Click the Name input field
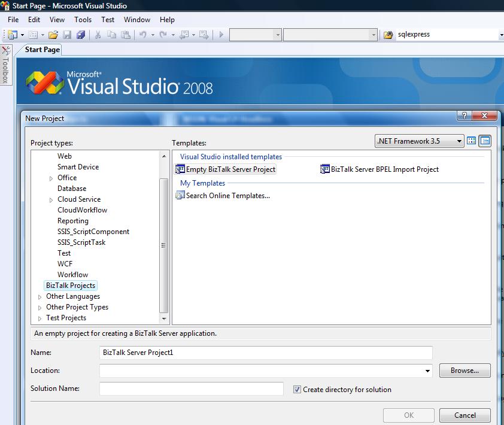This screenshot has width=504, height=425. coord(266,353)
